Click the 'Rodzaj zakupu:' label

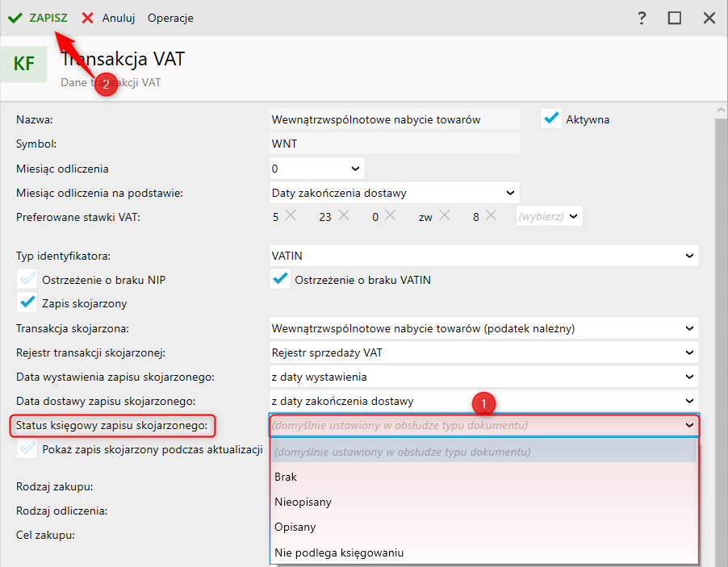[x=55, y=486]
